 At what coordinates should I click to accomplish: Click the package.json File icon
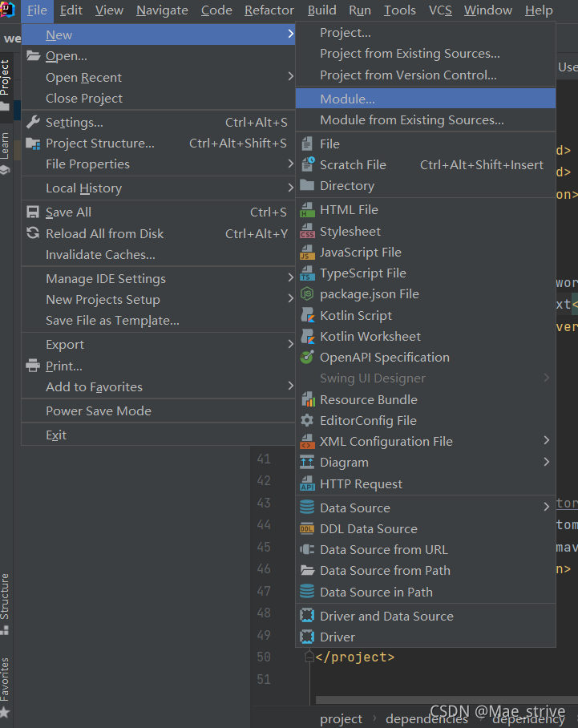pyautogui.click(x=307, y=294)
